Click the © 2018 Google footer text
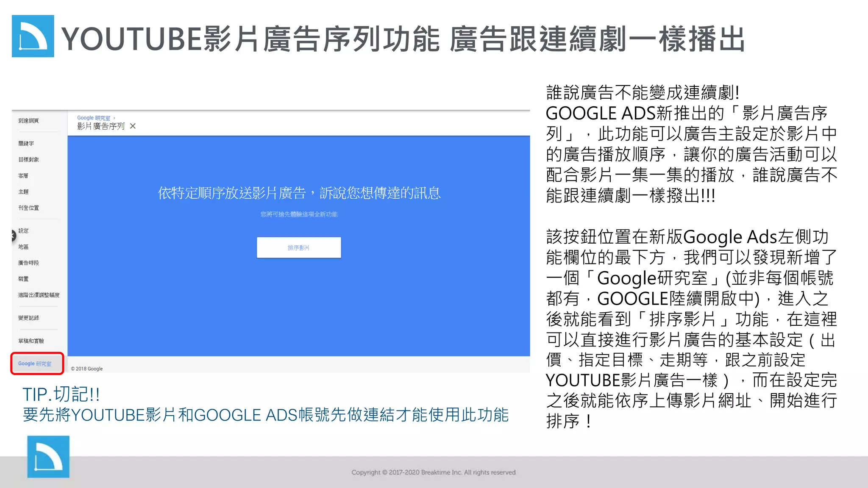 (x=87, y=369)
